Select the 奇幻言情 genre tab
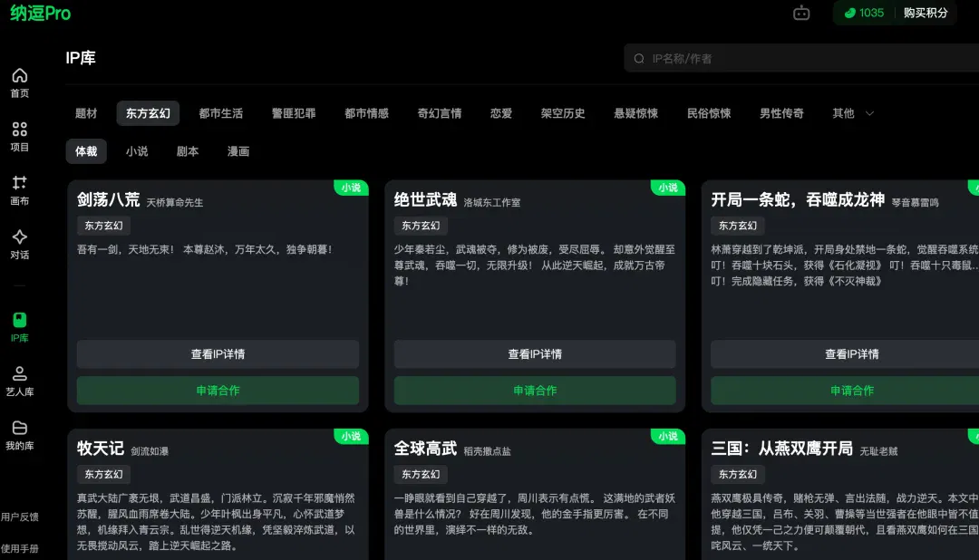This screenshot has width=979, height=560. click(x=440, y=113)
